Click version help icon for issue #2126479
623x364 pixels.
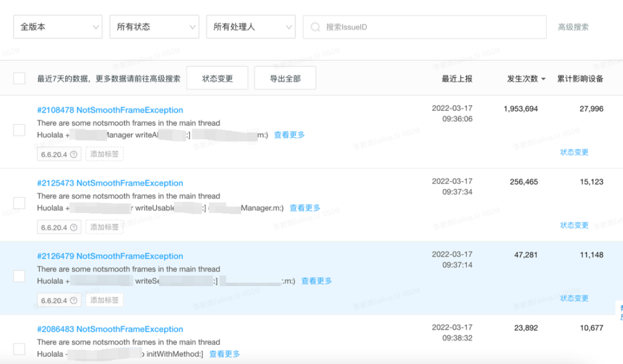pos(73,301)
